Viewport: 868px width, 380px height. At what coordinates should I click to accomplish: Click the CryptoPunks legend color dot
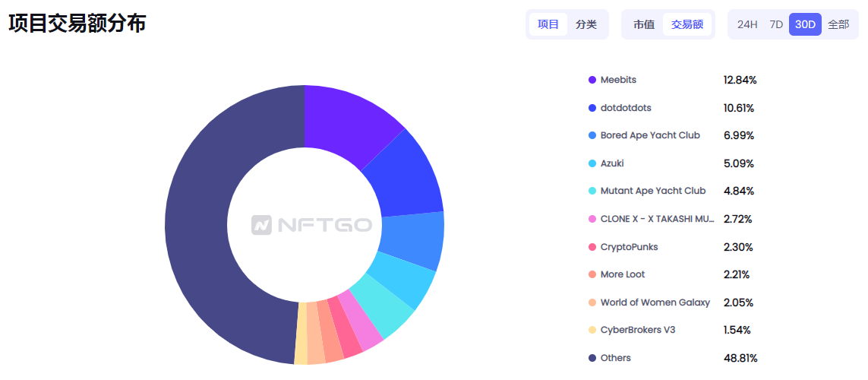[x=592, y=247]
